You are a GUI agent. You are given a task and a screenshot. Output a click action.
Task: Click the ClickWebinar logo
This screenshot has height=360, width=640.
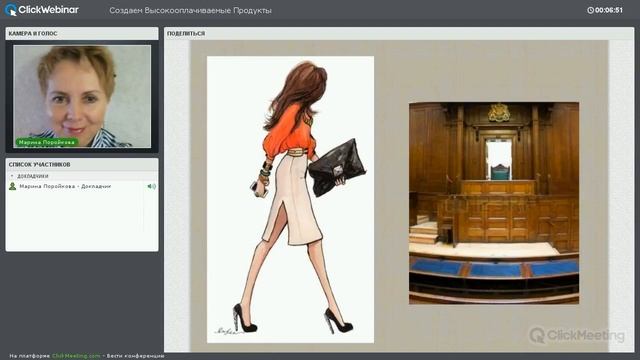(x=41, y=10)
